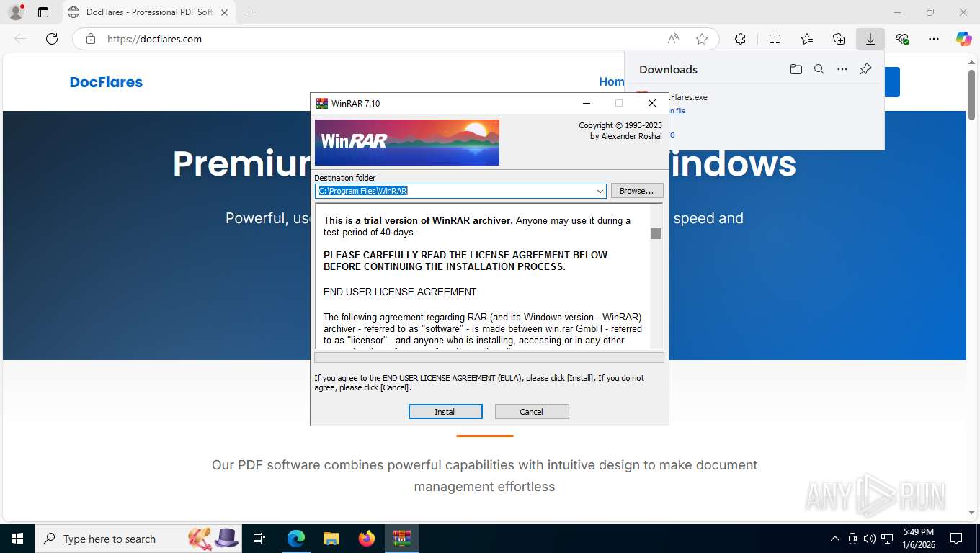This screenshot has width=980, height=553.
Task: Click the WinRAR title bar icon
Action: point(322,103)
